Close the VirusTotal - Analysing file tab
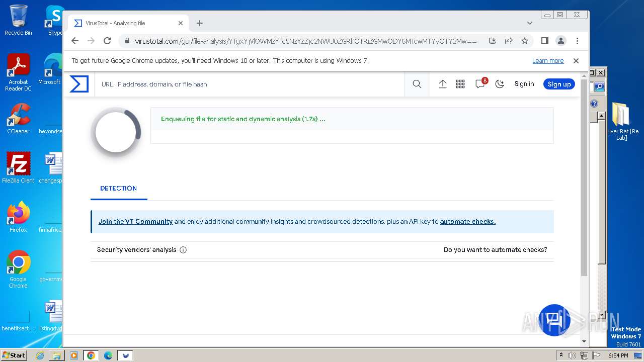Viewport: 644px width, 362px height. pos(181,23)
